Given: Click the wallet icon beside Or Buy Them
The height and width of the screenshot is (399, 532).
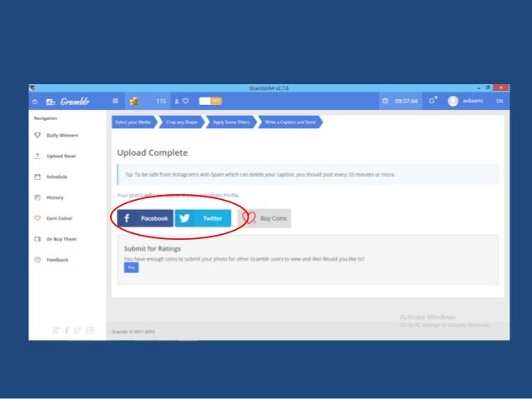Looking at the screenshot, I should pos(38,239).
